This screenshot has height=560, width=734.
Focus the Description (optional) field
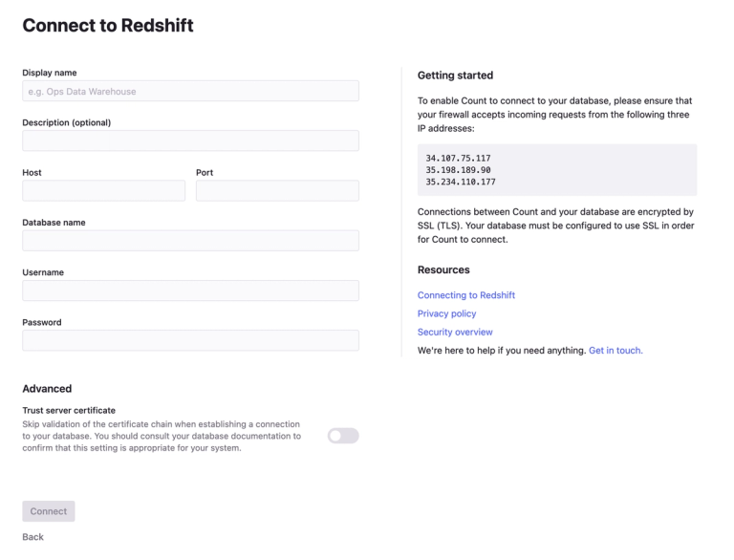(190, 140)
